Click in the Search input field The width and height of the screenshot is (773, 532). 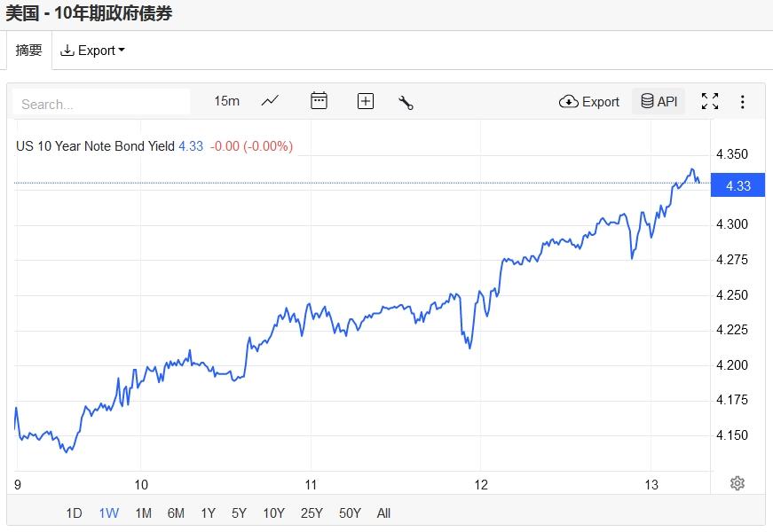click(x=102, y=104)
